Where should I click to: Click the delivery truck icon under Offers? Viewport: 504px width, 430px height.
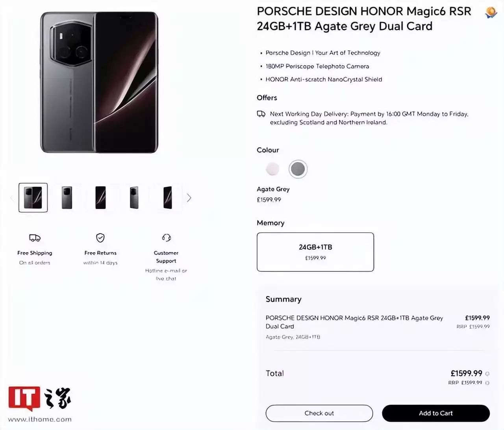click(x=261, y=114)
